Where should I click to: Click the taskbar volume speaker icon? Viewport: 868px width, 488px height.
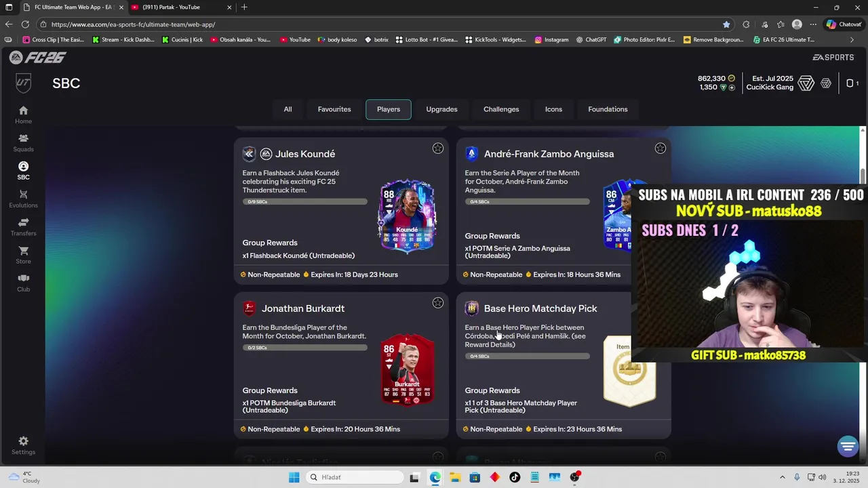pyautogui.click(x=822, y=477)
